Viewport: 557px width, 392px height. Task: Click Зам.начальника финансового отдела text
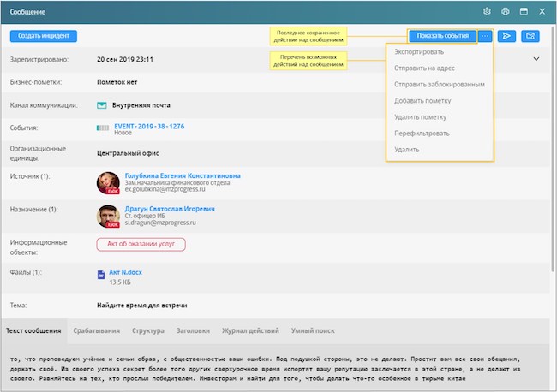coord(177,182)
